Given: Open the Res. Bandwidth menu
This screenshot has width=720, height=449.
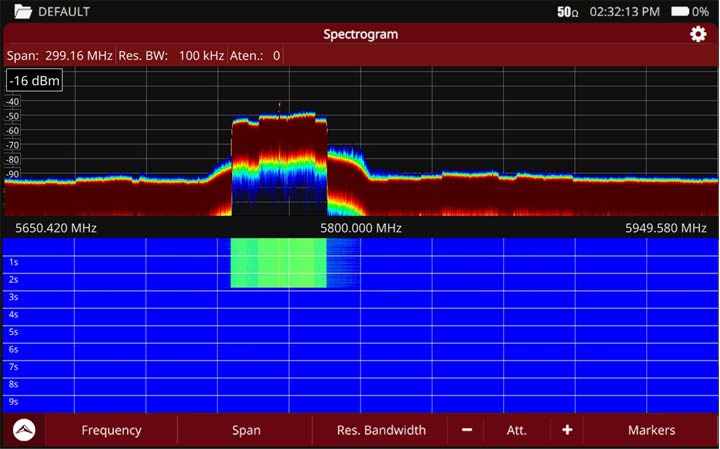Looking at the screenshot, I should click(381, 430).
